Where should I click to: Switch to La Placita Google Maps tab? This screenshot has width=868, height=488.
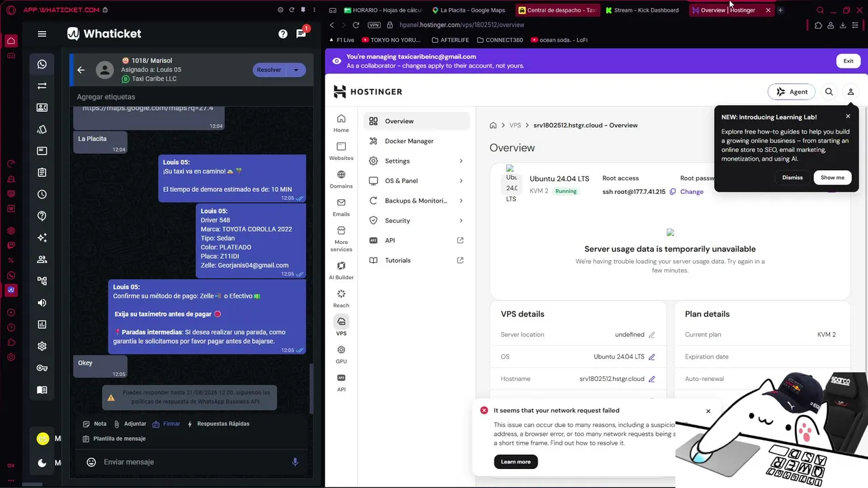(x=469, y=10)
